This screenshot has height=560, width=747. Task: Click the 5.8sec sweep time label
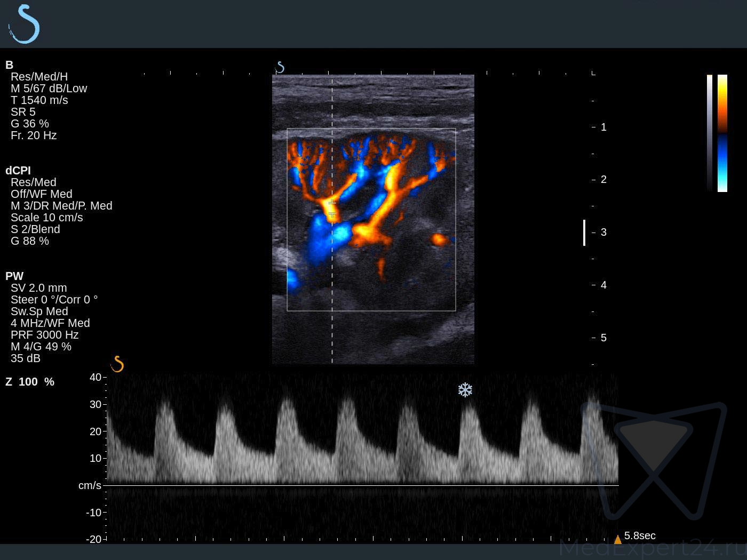(x=640, y=535)
